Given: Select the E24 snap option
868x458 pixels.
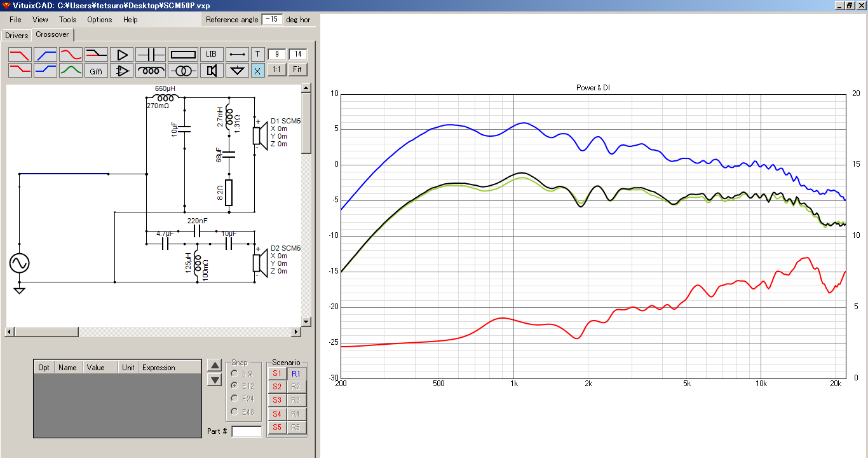Looking at the screenshot, I should [243, 399].
